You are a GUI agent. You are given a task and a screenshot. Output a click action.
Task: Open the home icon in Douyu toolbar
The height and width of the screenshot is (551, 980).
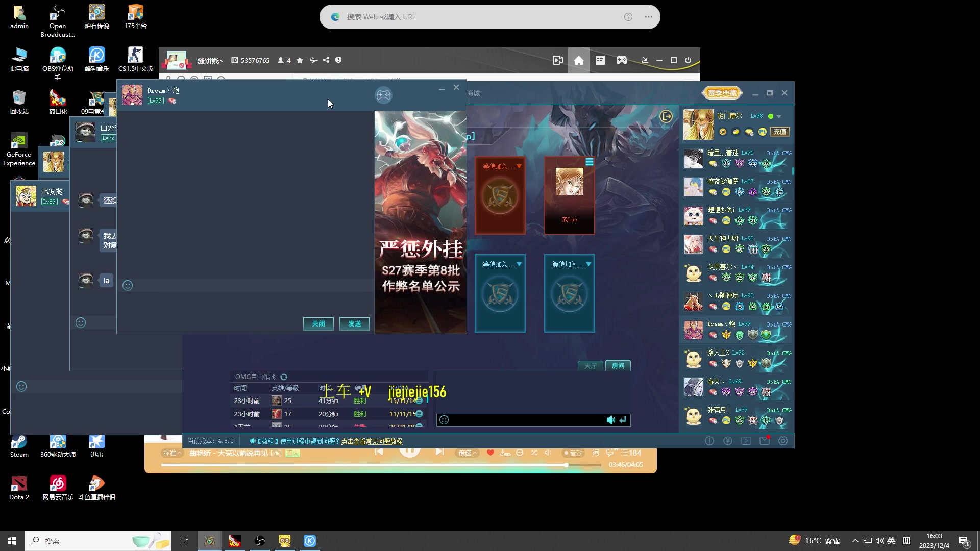point(578,60)
